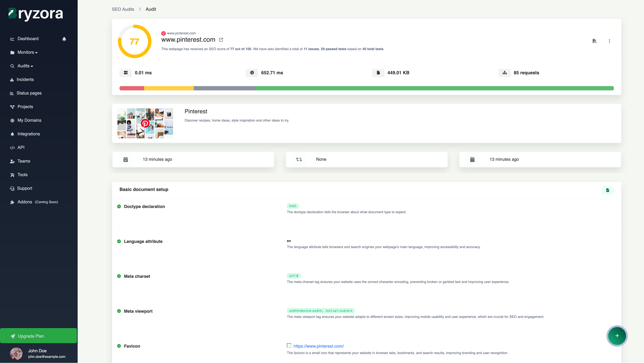
Task: Click the Pinterest favicon icon
Action: [163, 33]
